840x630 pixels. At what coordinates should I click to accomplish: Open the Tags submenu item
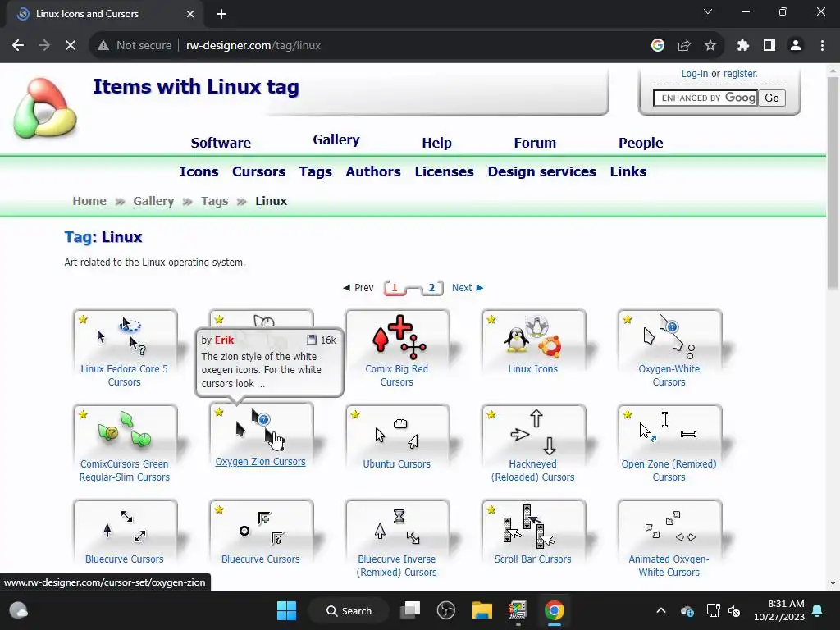point(316,171)
